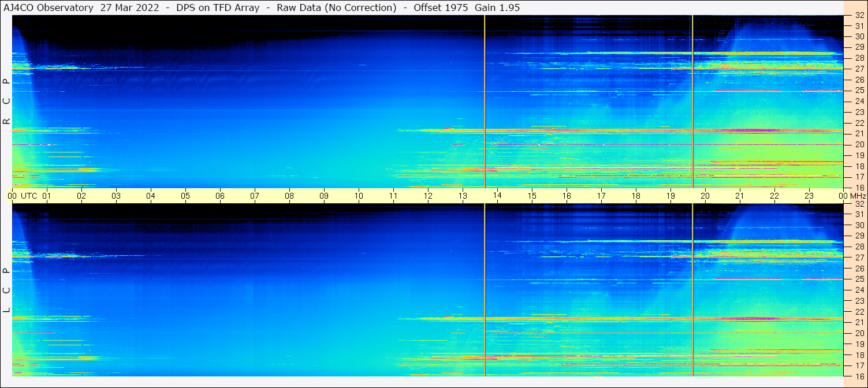Click the 25 MHz label in RCP panel
868x388 pixels.
[859, 91]
